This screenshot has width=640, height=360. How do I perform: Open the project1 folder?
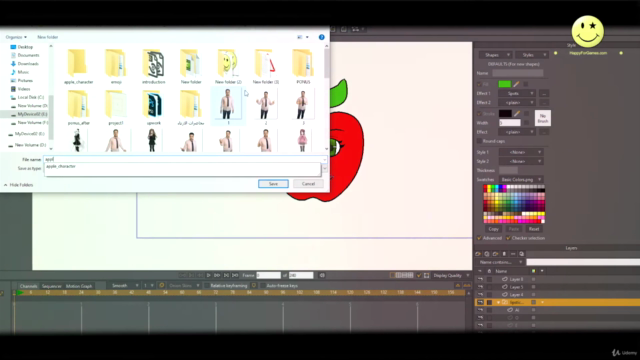[116, 107]
